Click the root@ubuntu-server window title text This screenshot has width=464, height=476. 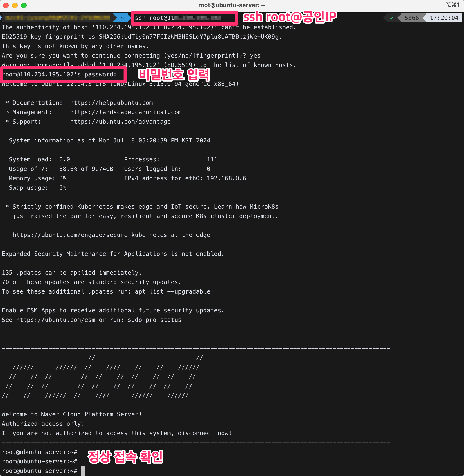click(232, 5)
